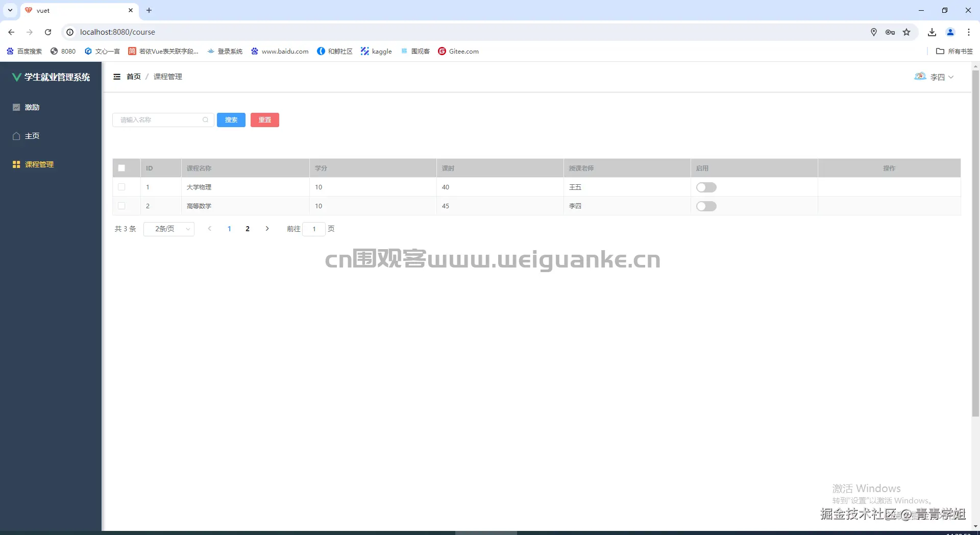Toggle the 启用 switch for 大学物理
Image resolution: width=980 pixels, height=535 pixels.
706,187
